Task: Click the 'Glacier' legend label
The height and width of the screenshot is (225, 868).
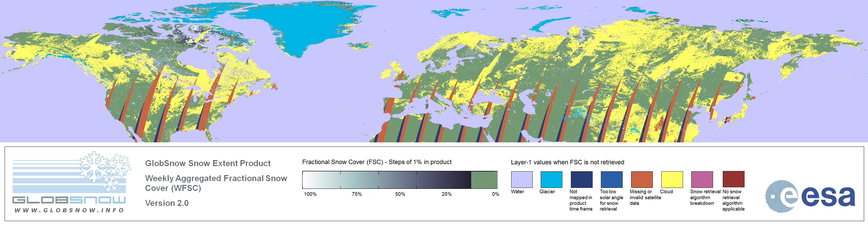Action: pyautogui.click(x=547, y=192)
